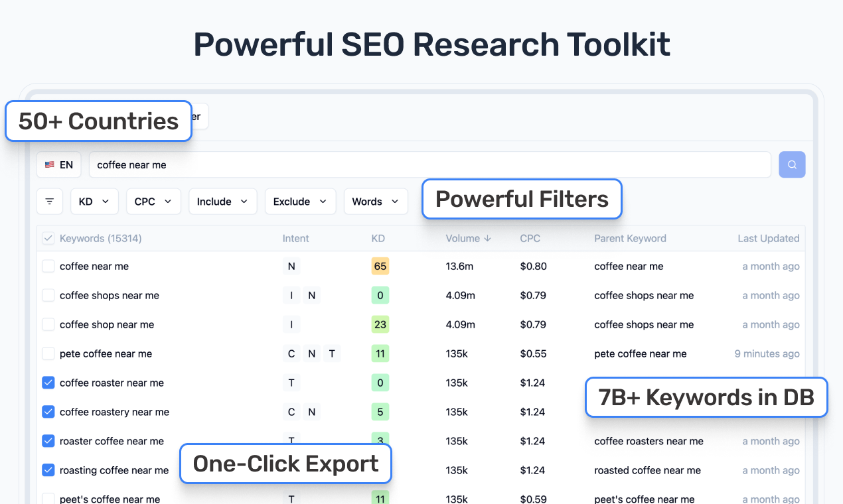Click the CPC column header

(530, 238)
